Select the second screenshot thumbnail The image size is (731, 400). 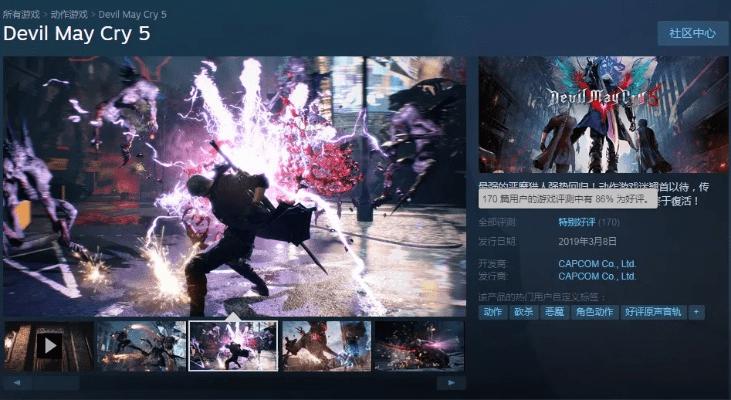pos(141,345)
